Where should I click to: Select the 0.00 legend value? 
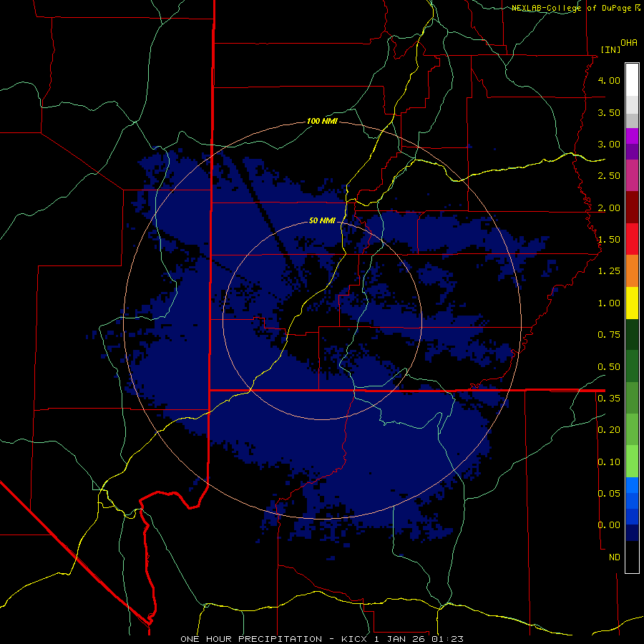tap(609, 525)
